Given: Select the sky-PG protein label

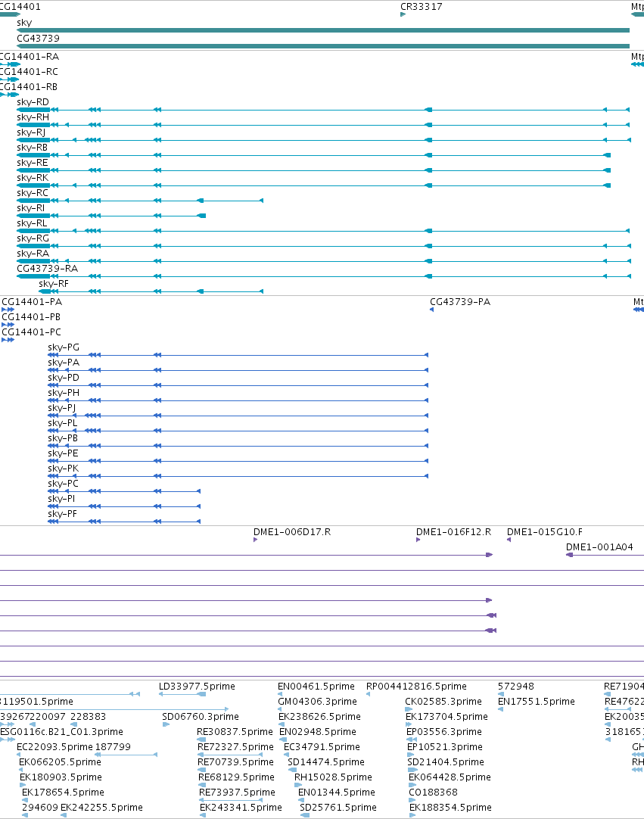Looking at the screenshot, I should click(x=64, y=347).
